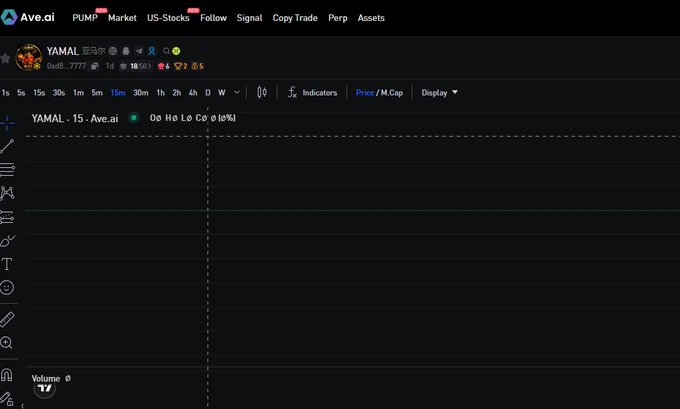Switch chart to Price mode
The width and height of the screenshot is (680, 409).
pos(365,93)
